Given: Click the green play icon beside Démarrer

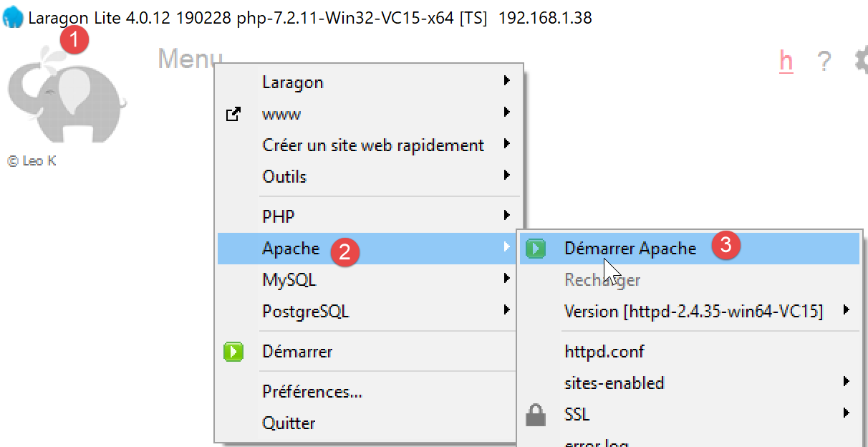Looking at the screenshot, I should 233,352.
